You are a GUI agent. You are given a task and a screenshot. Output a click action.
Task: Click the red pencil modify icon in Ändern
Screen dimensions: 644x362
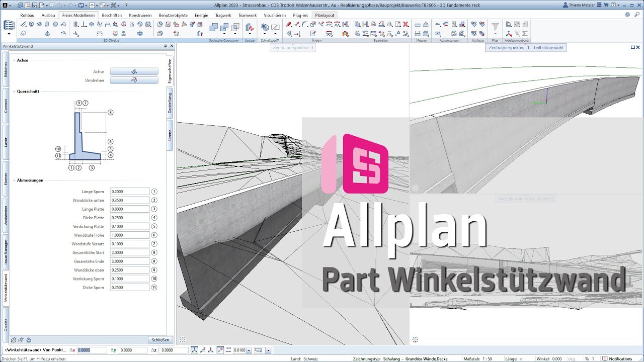tap(289, 24)
